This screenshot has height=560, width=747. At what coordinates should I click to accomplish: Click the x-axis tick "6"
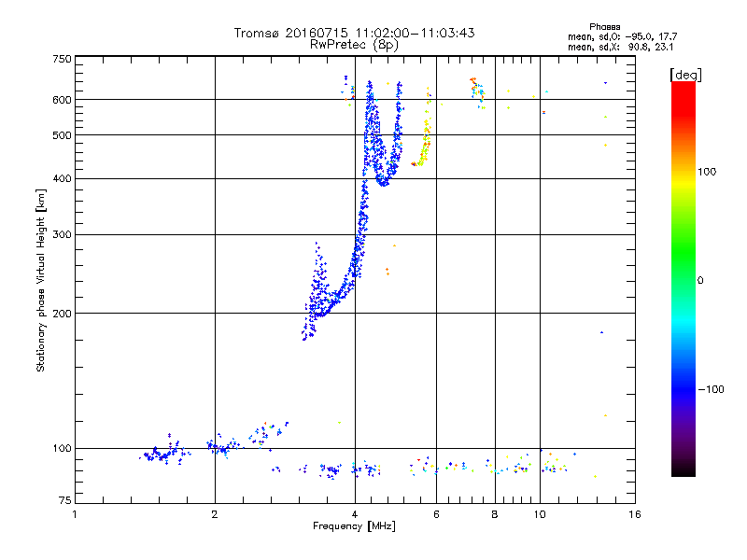[436, 514]
